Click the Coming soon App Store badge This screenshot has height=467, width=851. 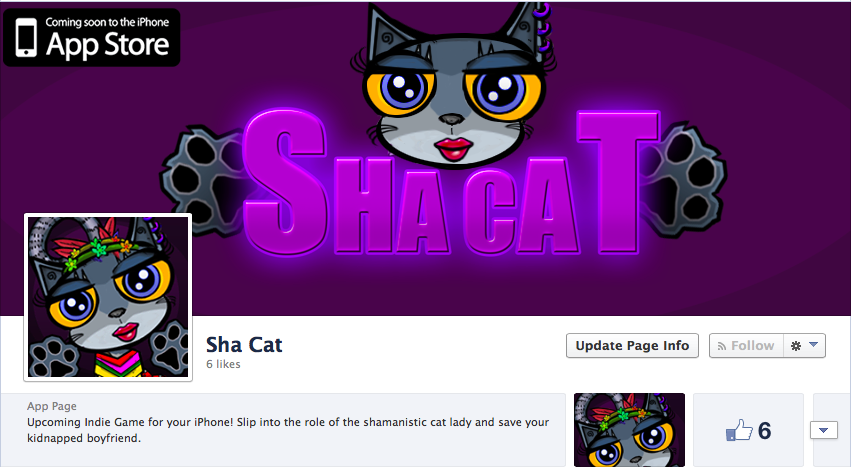(92, 37)
